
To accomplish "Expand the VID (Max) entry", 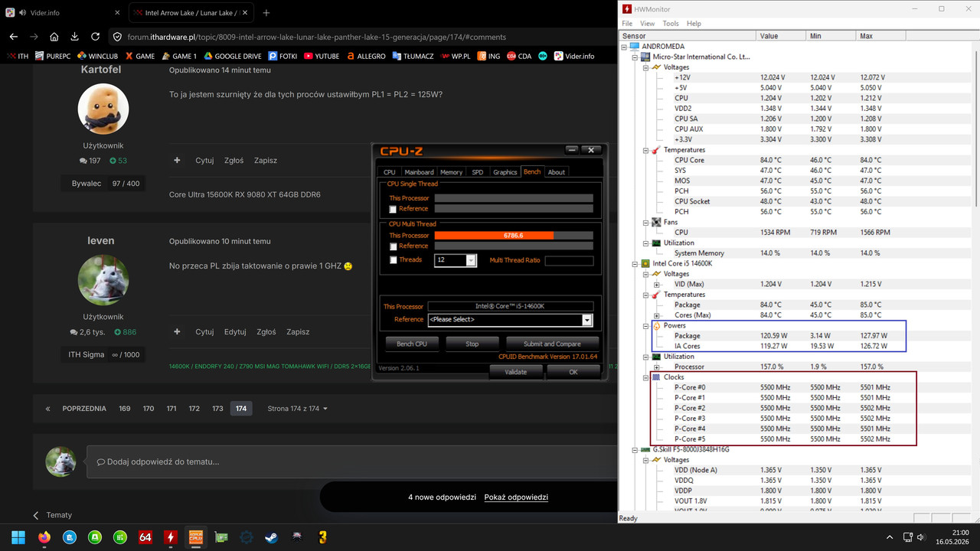I will click(x=657, y=284).
